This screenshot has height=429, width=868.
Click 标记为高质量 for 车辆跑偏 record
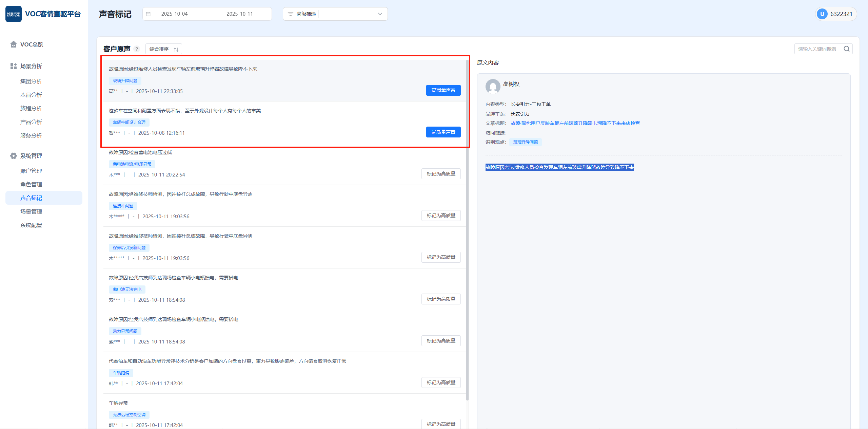(x=441, y=383)
